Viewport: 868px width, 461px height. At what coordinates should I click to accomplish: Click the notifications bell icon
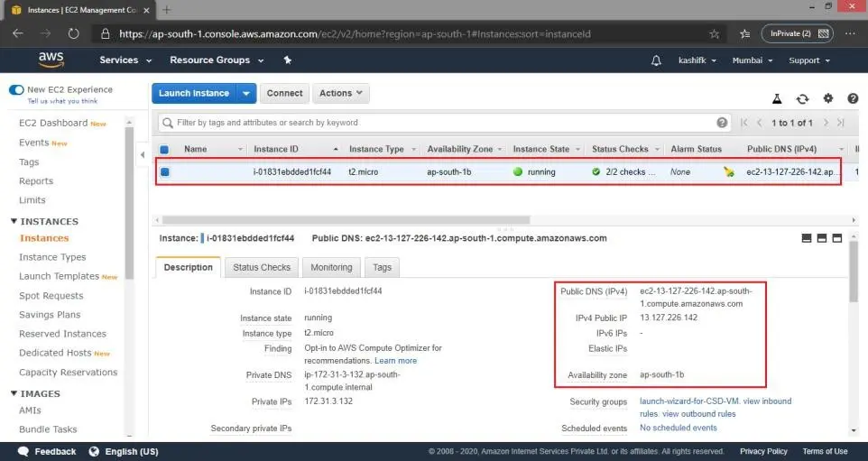tap(656, 60)
